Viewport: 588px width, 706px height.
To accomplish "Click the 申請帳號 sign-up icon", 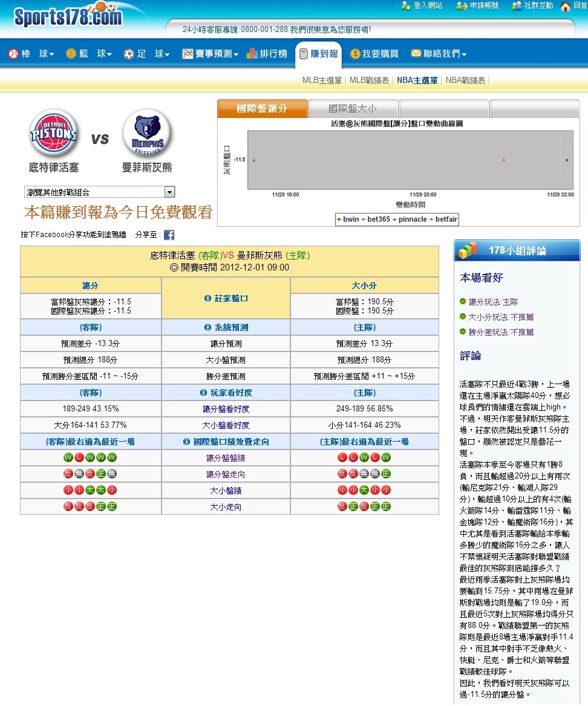I will [x=462, y=6].
